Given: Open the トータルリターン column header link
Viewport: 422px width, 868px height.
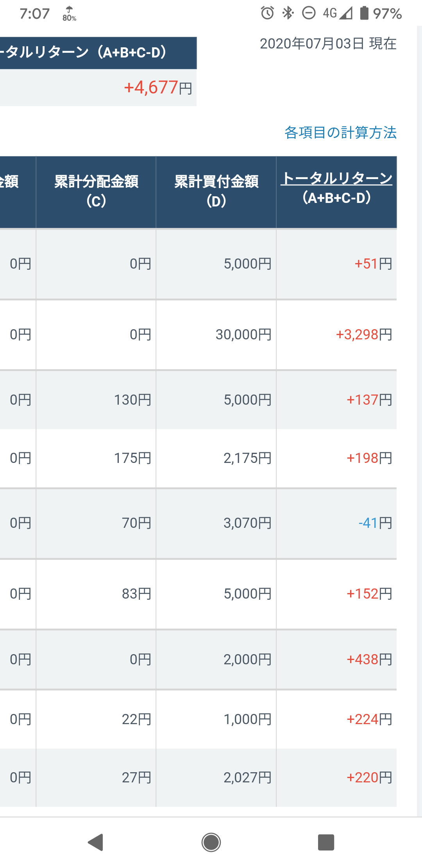Looking at the screenshot, I should [x=336, y=178].
